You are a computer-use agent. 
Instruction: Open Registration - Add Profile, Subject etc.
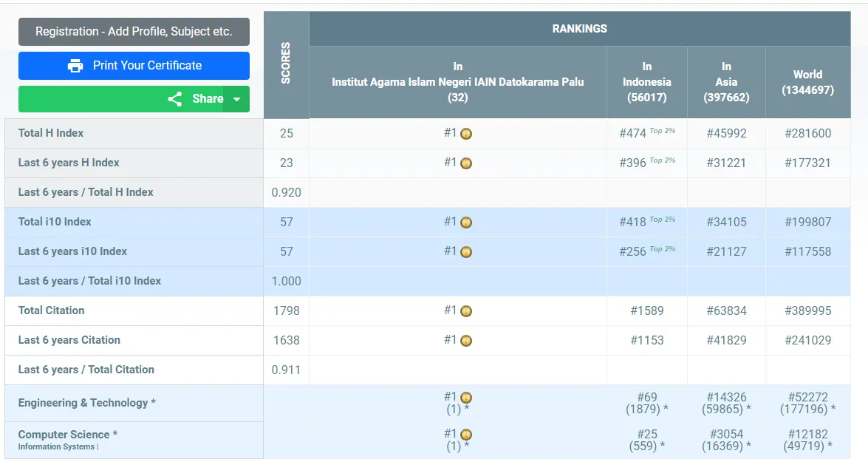tap(134, 32)
